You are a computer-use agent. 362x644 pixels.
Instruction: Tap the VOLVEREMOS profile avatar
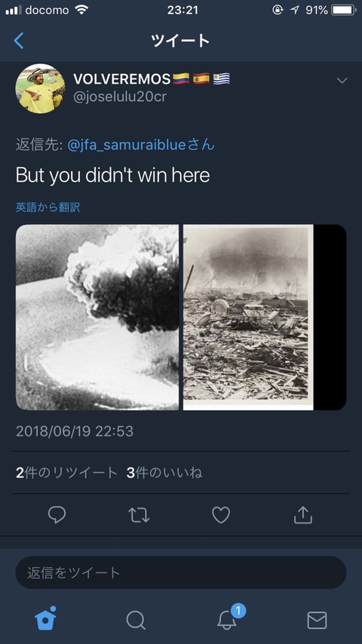tap(40, 89)
